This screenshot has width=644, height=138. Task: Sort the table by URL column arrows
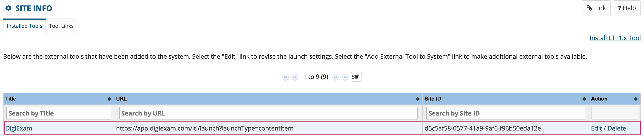coord(418,99)
